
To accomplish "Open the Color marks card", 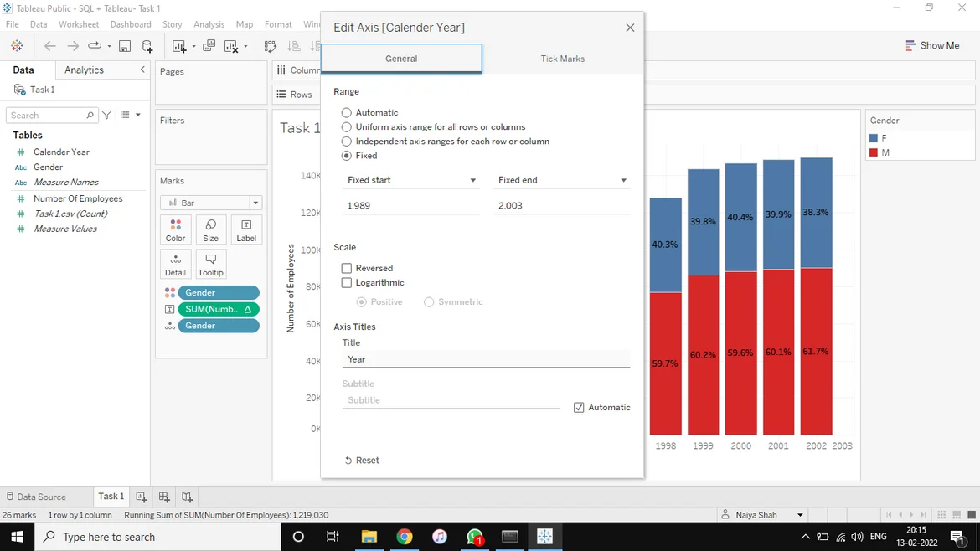I will point(175,229).
